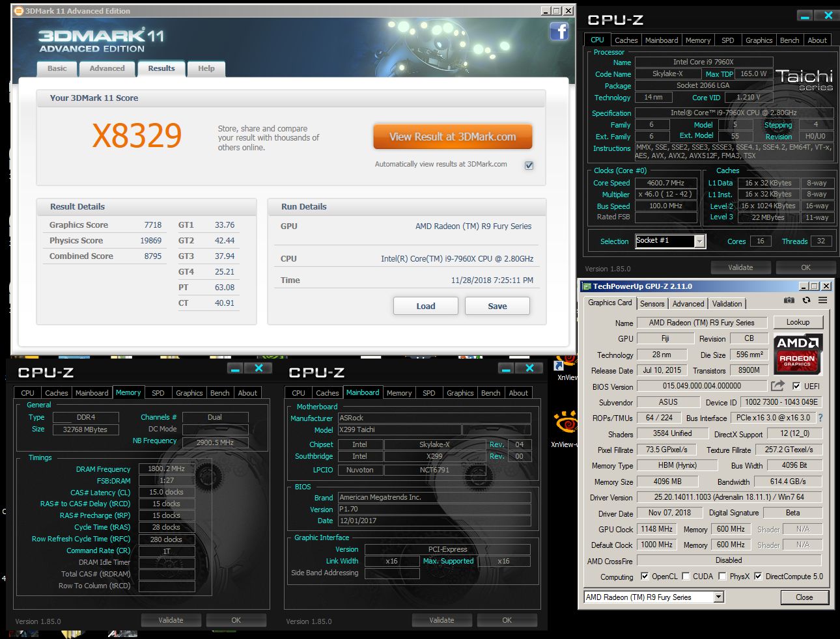
Task: Click the 3DMark 11 title bar icon
Action: (19, 11)
